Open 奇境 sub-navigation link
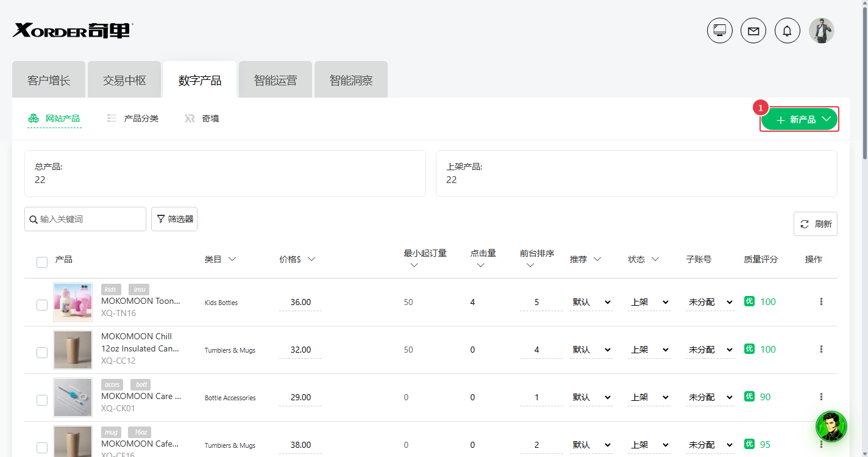The image size is (868, 457). (202, 118)
